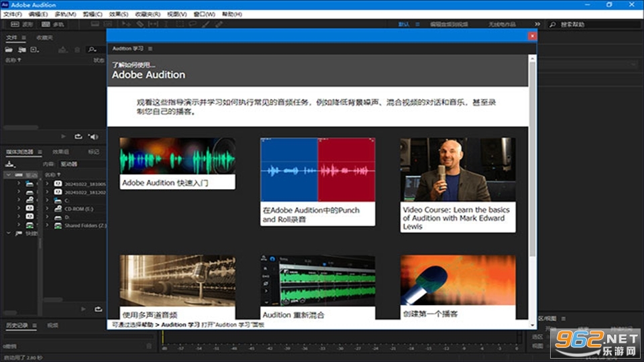Expand the D: drive row
Viewport: 644px width, 362px height.
(47, 217)
